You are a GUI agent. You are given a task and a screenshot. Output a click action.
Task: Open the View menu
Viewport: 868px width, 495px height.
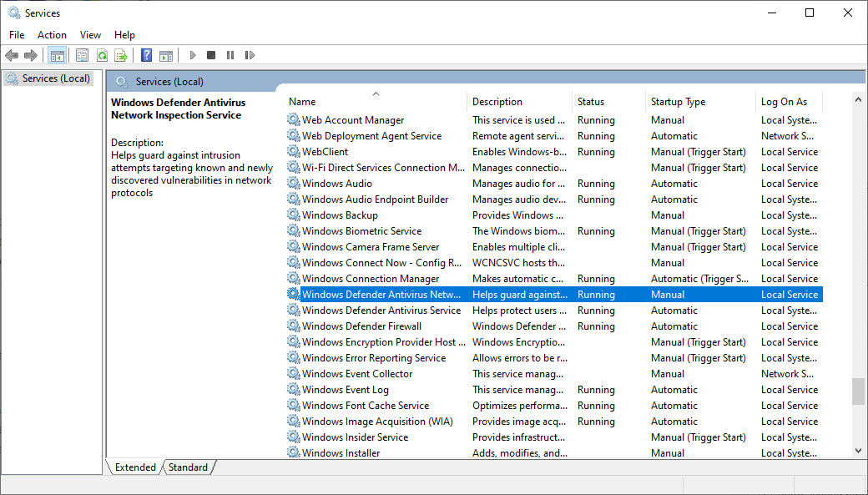point(90,35)
